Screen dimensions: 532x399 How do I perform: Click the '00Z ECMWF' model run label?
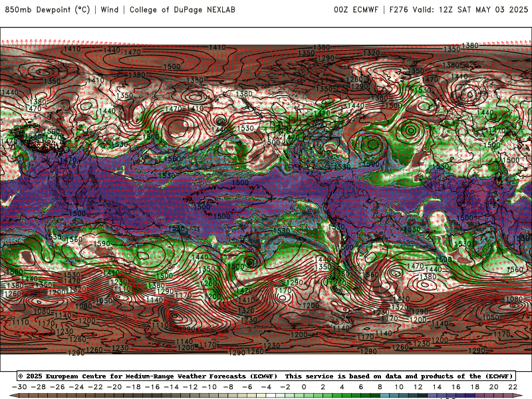pos(356,9)
